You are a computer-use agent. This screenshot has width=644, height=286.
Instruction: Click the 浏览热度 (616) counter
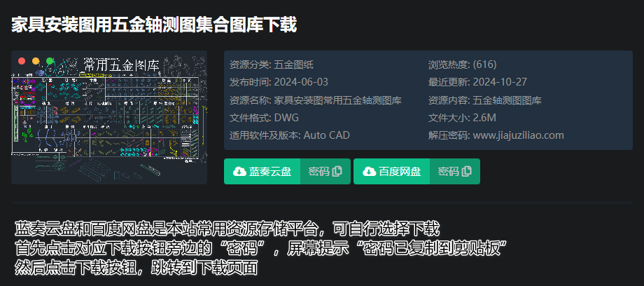463,64
